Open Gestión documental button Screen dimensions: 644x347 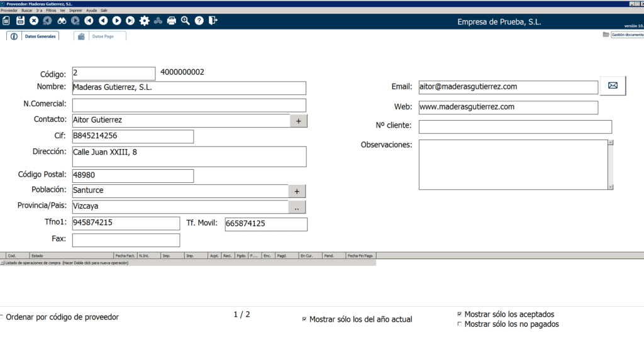[x=622, y=35]
